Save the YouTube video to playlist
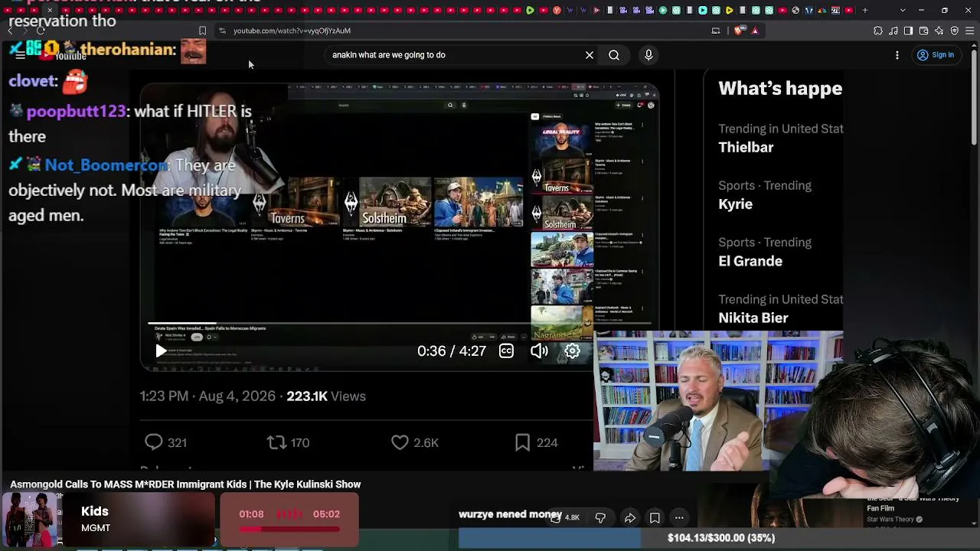The width and height of the screenshot is (980, 551). [x=655, y=518]
